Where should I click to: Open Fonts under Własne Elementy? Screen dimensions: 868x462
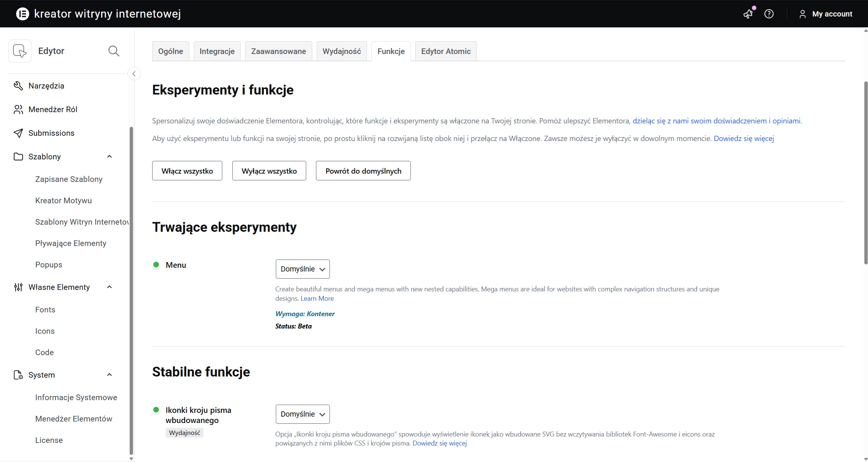(x=45, y=310)
